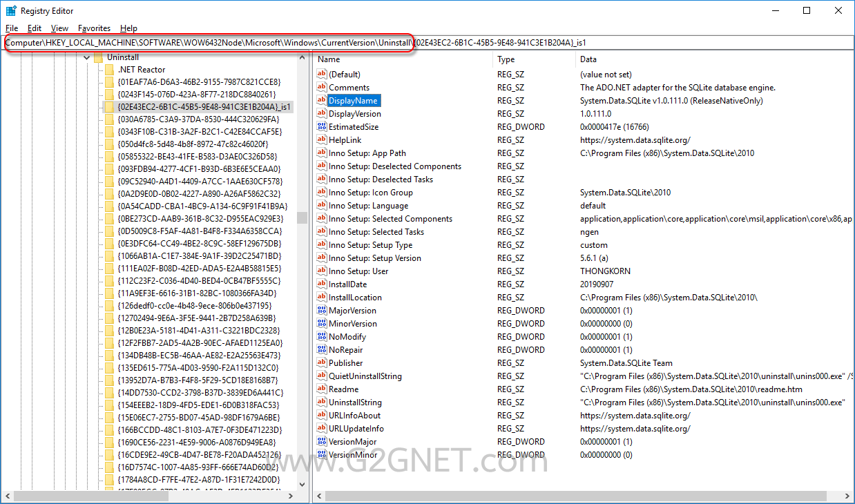Click folder icon of key {12B0E23A-5181...}
This screenshot has height=504, width=855.
[x=109, y=331]
